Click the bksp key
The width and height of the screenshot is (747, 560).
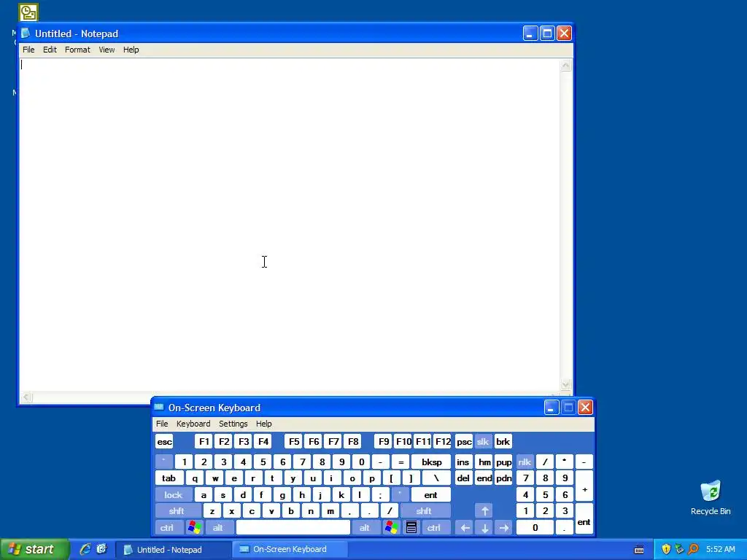pos(431,462)
